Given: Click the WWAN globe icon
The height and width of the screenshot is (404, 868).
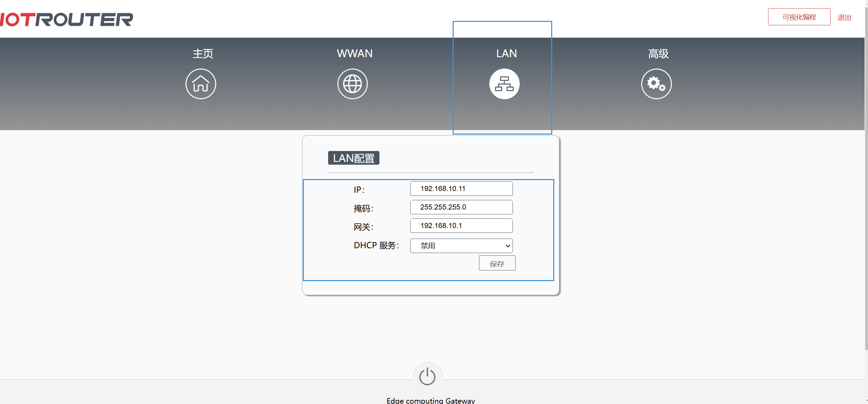Looking at the screenshot, I should (x=352, y=84).
